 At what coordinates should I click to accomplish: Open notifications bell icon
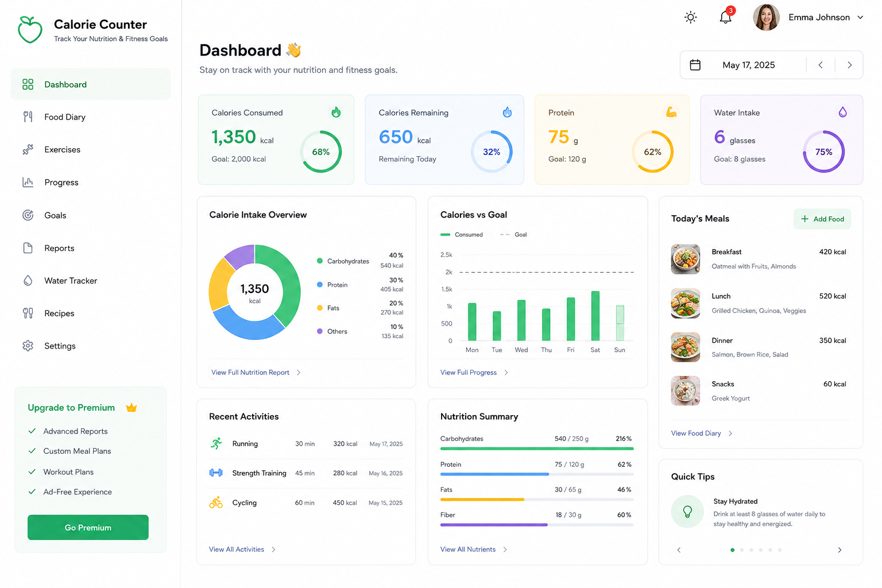coord(726,17)
